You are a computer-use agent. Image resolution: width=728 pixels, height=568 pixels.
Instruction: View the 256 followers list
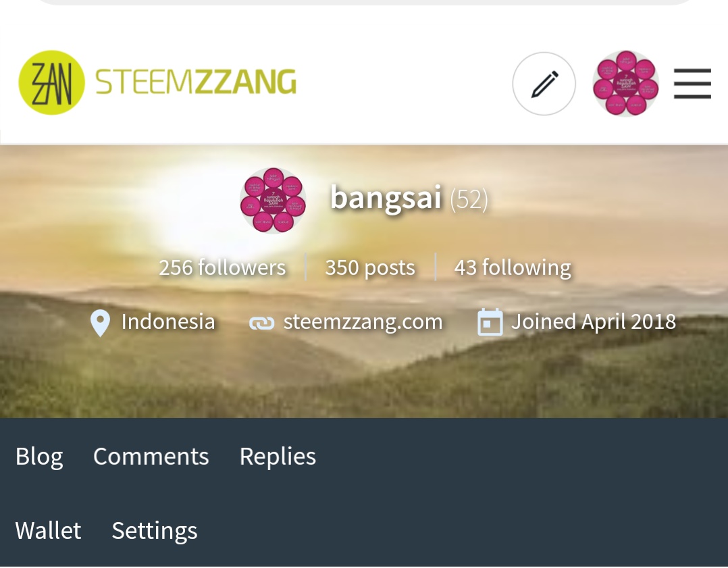point(222,267)
